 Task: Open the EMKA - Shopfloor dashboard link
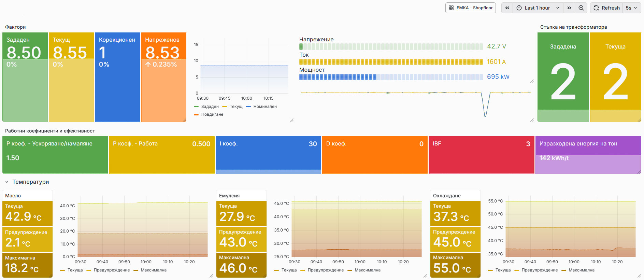click(x=471, y=8)
